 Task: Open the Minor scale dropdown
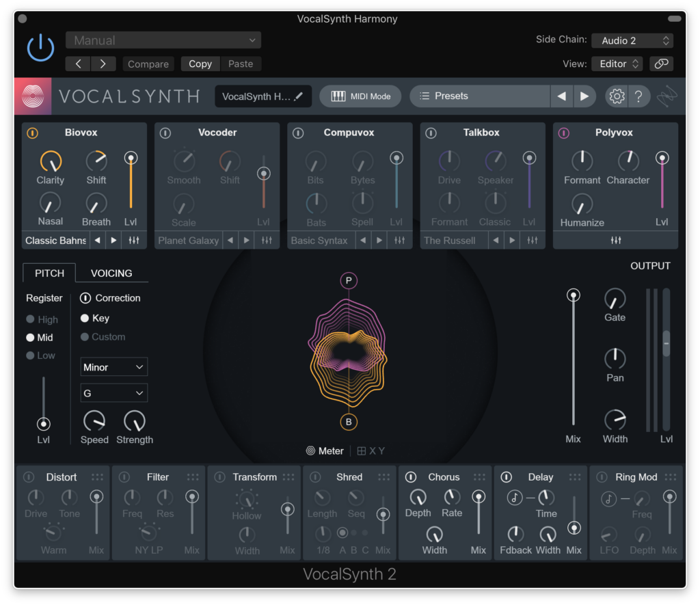click(x=113, y=366)
